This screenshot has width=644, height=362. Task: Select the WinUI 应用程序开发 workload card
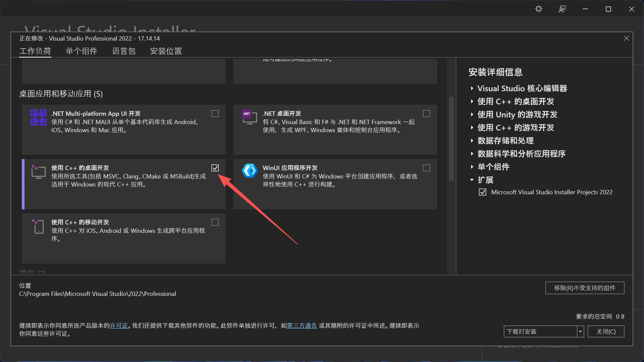[x=335, y=184]
